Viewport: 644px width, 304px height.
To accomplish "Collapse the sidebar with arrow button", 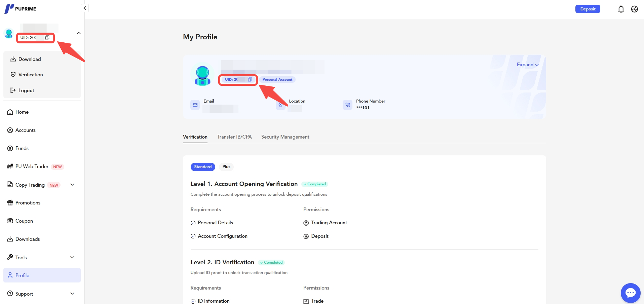I will pyautogui.click(x=85, y=8).
